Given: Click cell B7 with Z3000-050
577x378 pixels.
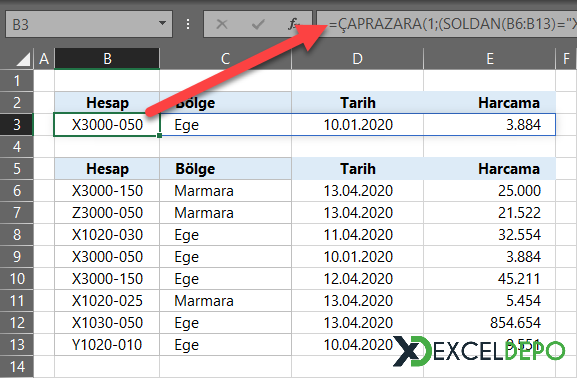Looking at the screenshot, I should pyautogui.click(x=107, y=213).
